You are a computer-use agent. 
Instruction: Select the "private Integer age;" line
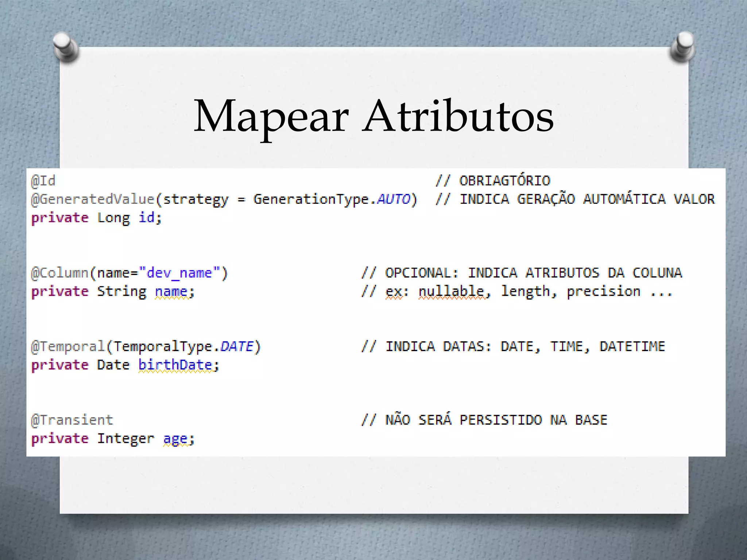(x=113, y=439)
